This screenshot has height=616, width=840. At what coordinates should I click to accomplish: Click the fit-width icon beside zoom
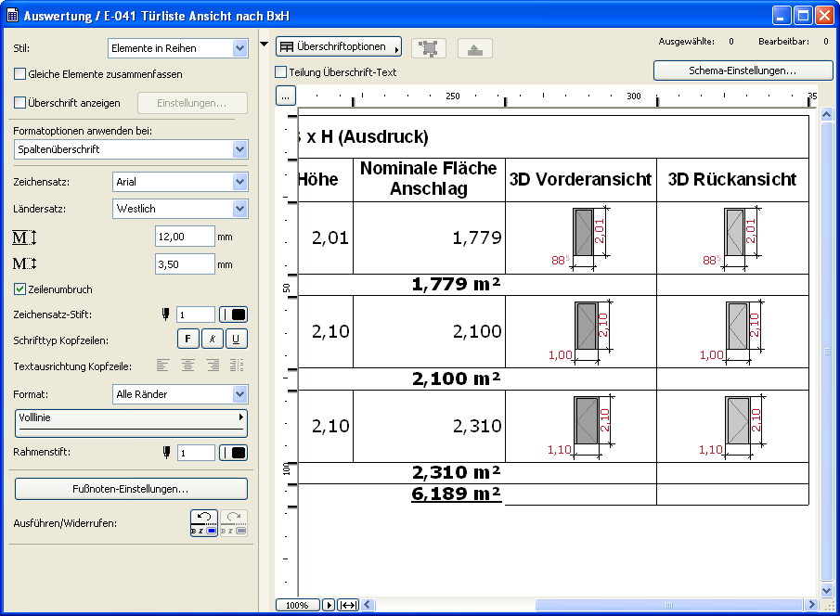(348, 605)
